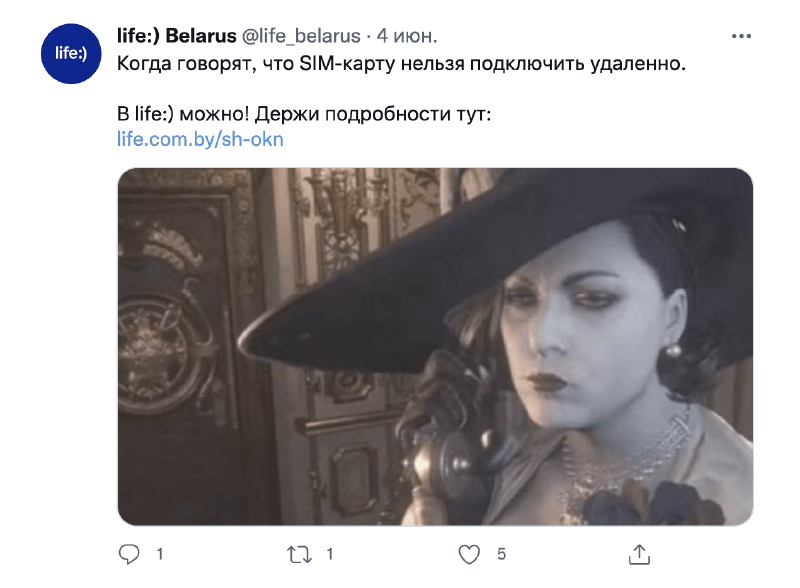Follow the life.com.by/sh-okn link
800x588 pixels.
200,139
